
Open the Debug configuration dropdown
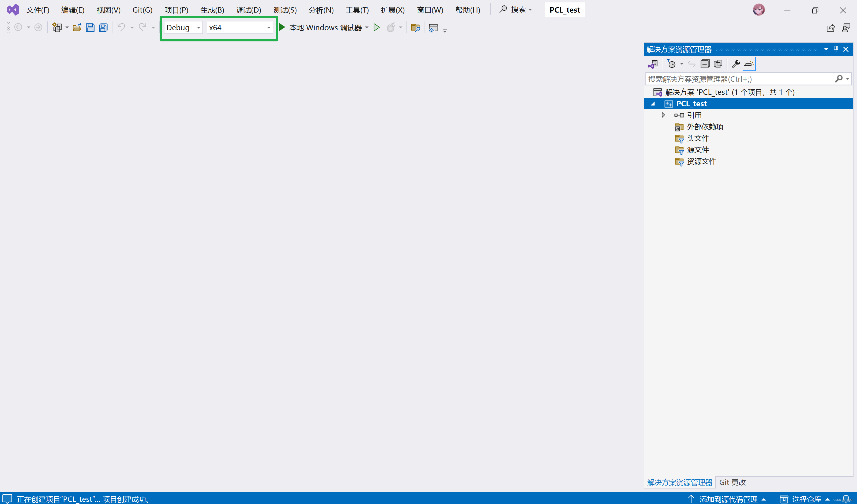click(x=198, y=28)
